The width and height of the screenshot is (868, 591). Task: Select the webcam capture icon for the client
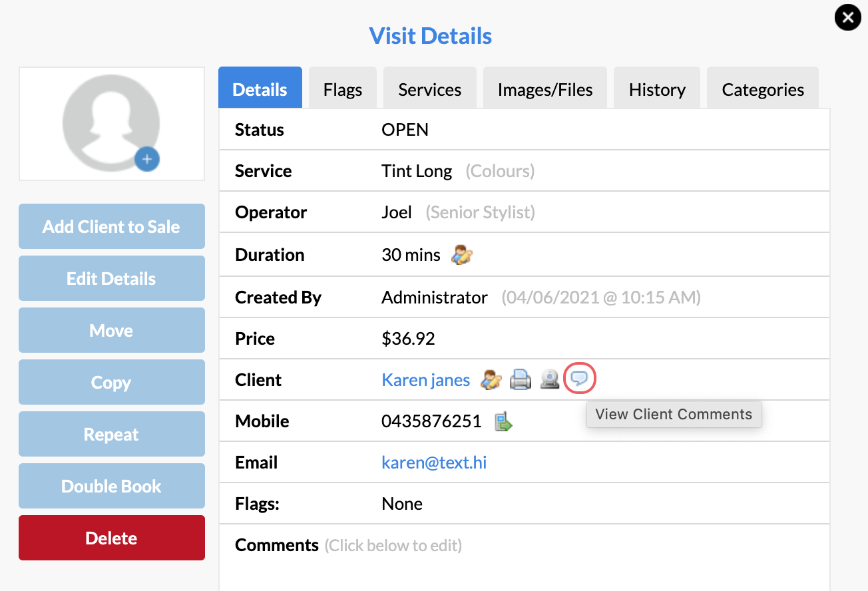[549, 379]
